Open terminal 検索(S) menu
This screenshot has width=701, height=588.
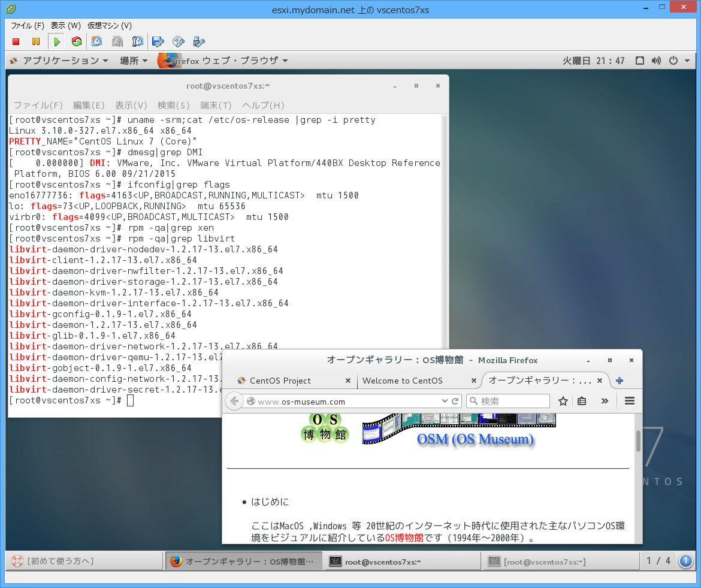(x=174, y=105)
